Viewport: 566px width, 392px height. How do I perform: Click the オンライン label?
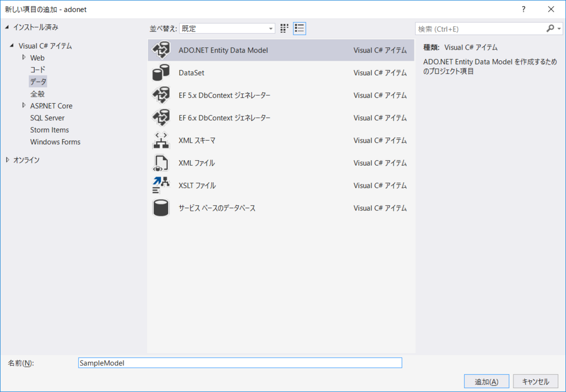tap(27, 160)
